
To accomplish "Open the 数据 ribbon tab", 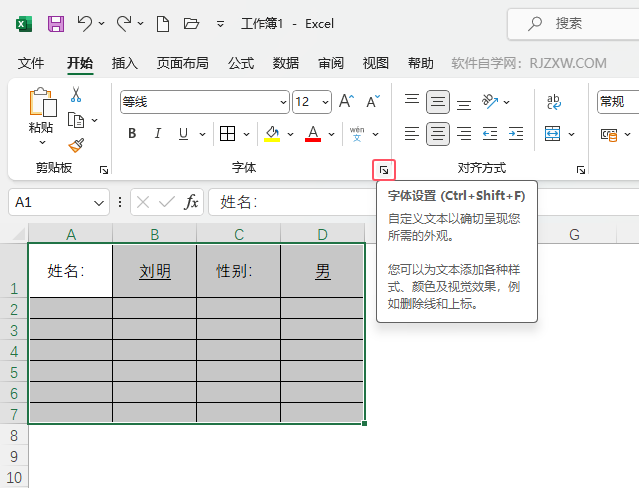I will (286, 63).
